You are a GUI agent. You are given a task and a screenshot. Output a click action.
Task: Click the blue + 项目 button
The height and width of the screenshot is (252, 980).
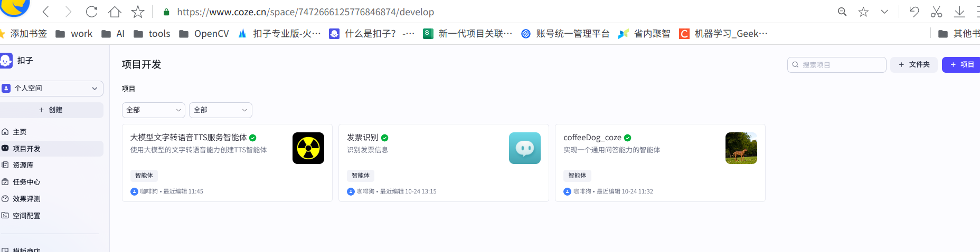(962, 65)
